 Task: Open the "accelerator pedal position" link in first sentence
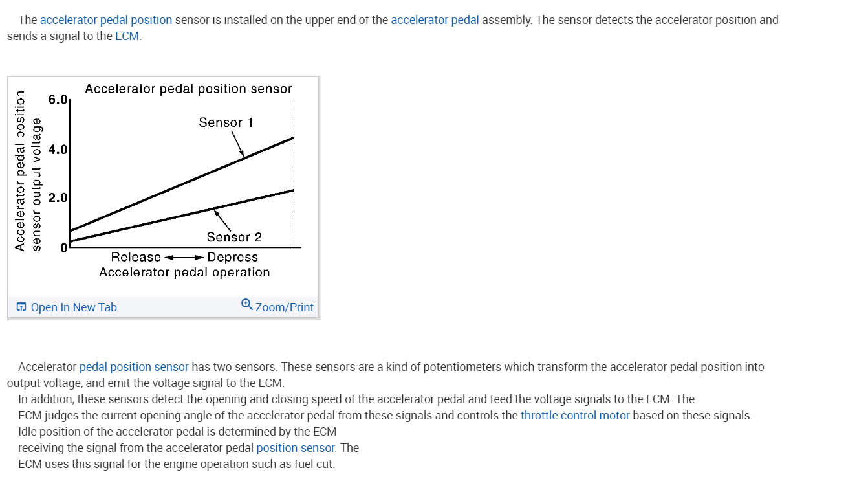(106, 20)
